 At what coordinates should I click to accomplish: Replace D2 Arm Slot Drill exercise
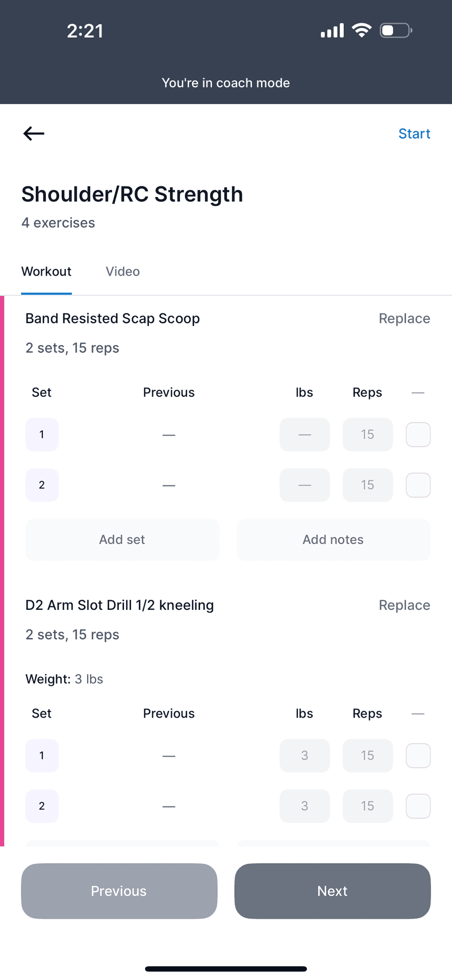coord(404,605)
